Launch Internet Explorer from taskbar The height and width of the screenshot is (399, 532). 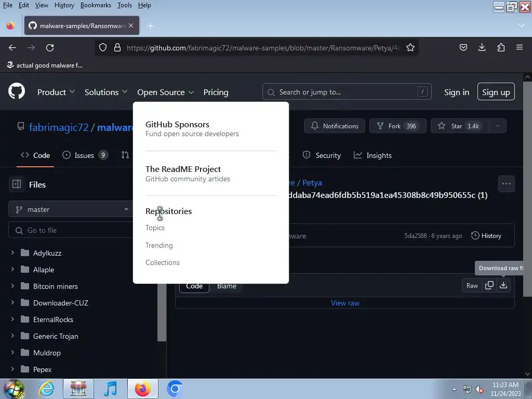coord(46,389)
